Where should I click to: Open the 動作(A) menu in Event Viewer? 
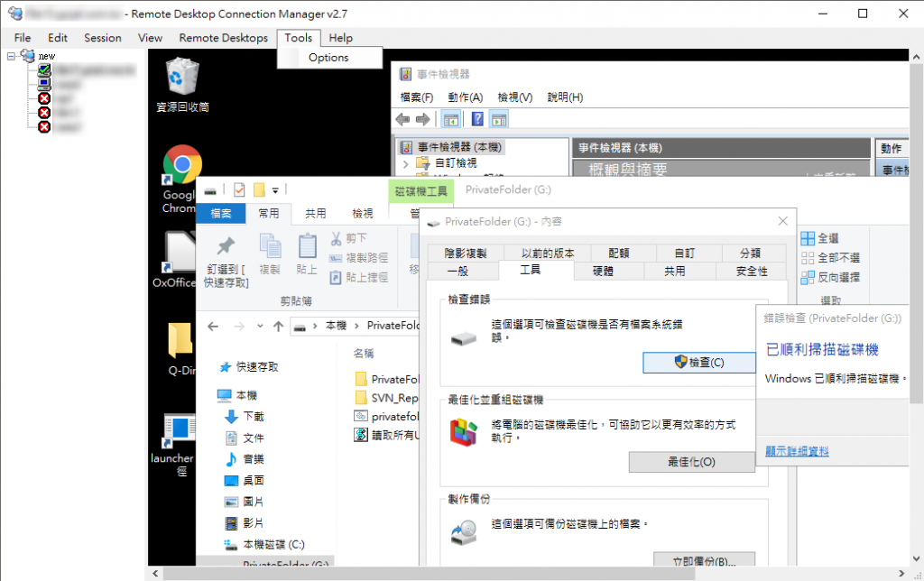click(465, 97)
